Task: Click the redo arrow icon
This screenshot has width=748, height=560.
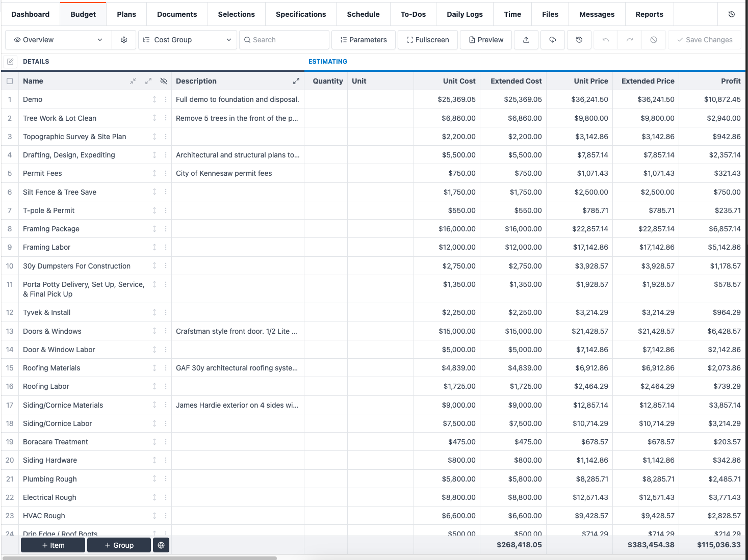Action: [630, 40]
